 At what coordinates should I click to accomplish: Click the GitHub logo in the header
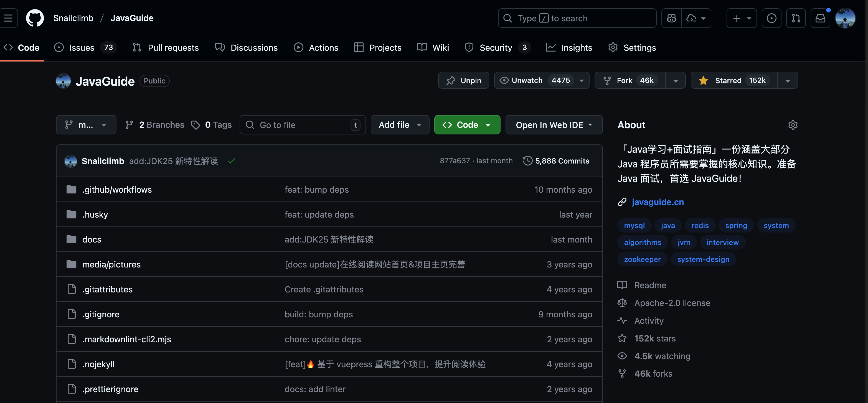click(x=35, y=18)
